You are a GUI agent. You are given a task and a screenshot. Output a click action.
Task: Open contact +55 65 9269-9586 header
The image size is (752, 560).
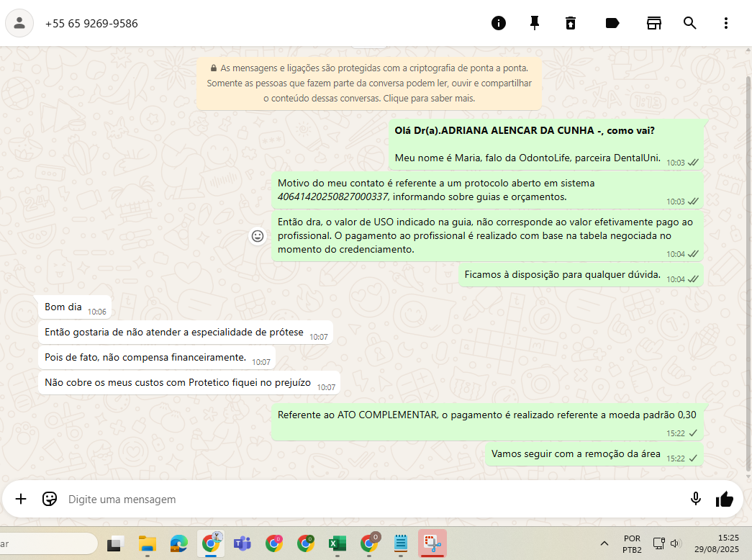click(91, 23)
